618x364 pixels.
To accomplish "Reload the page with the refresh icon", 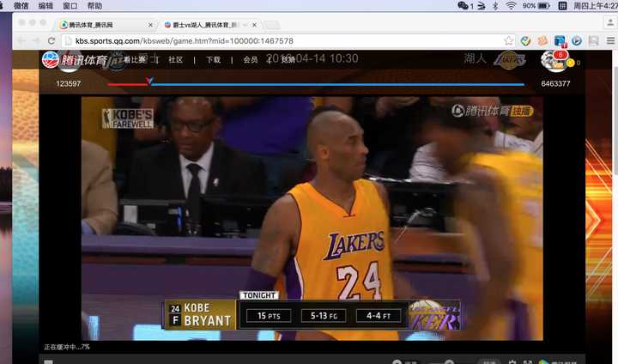I will point(51,40).
